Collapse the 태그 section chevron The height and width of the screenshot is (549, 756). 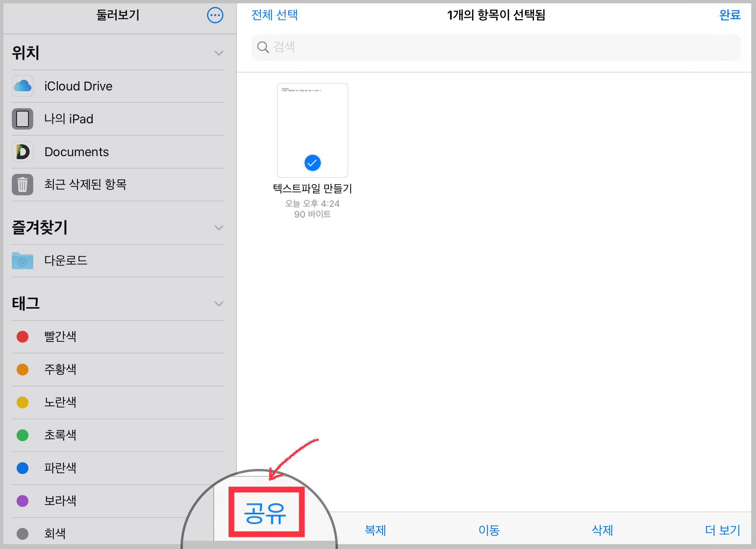[x=219, y=303]
